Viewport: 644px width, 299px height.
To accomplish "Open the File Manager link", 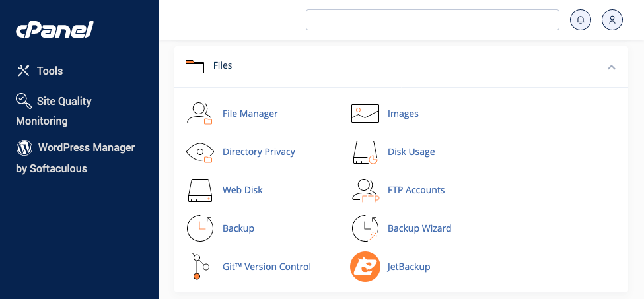I will [250, 114].
